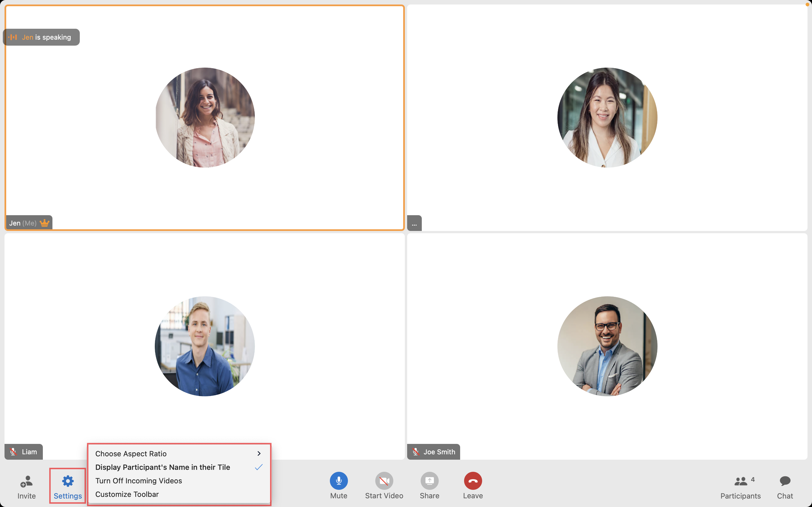The image size is (812, 507).
Task: Leave the meeting with red button
Action: click(x=473, y=481)
